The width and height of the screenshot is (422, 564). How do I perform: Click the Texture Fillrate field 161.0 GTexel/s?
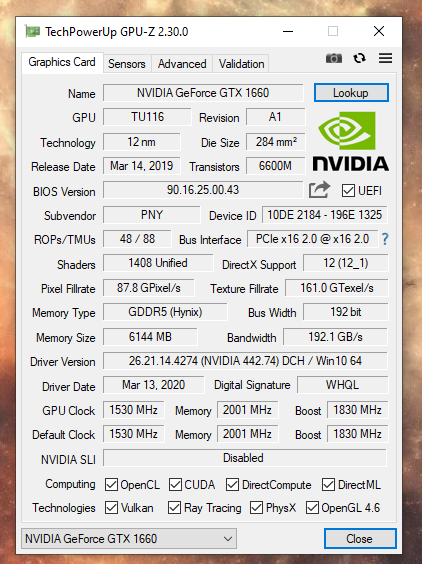(337, 288)
